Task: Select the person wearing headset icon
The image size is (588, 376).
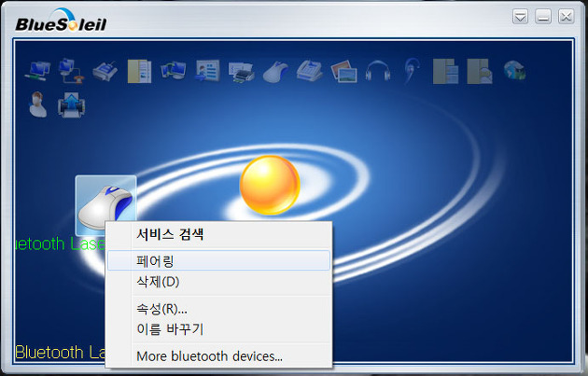Action: [37, 104]
